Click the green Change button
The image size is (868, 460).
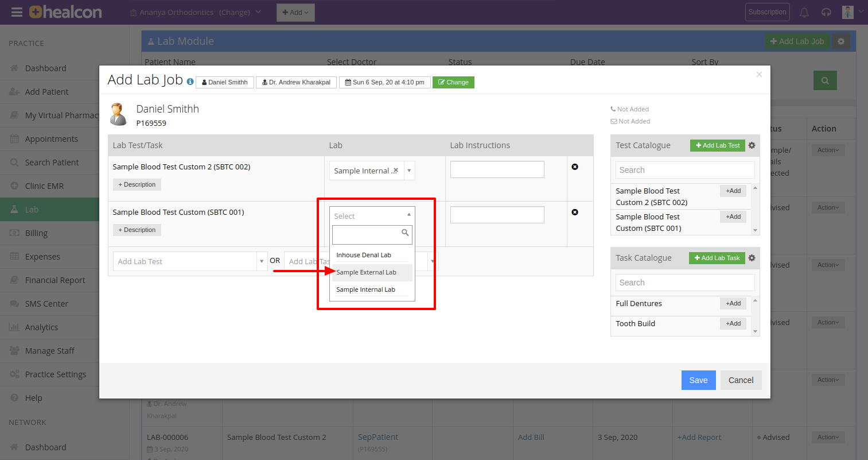point(453,82)
